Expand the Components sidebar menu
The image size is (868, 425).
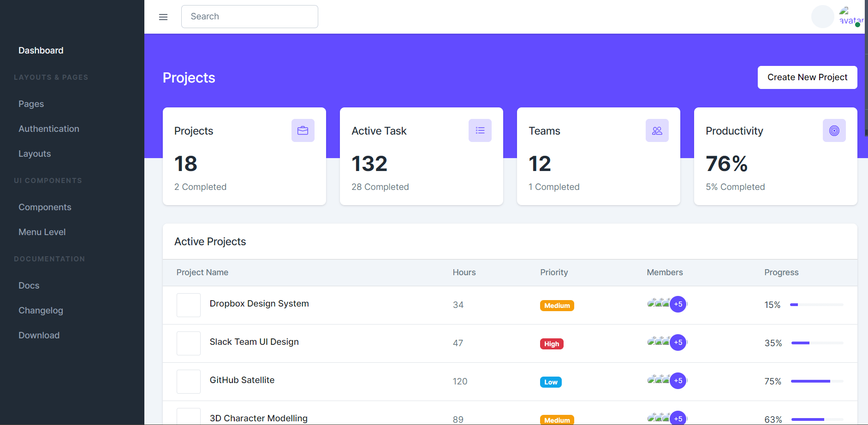tap(45, 207)
